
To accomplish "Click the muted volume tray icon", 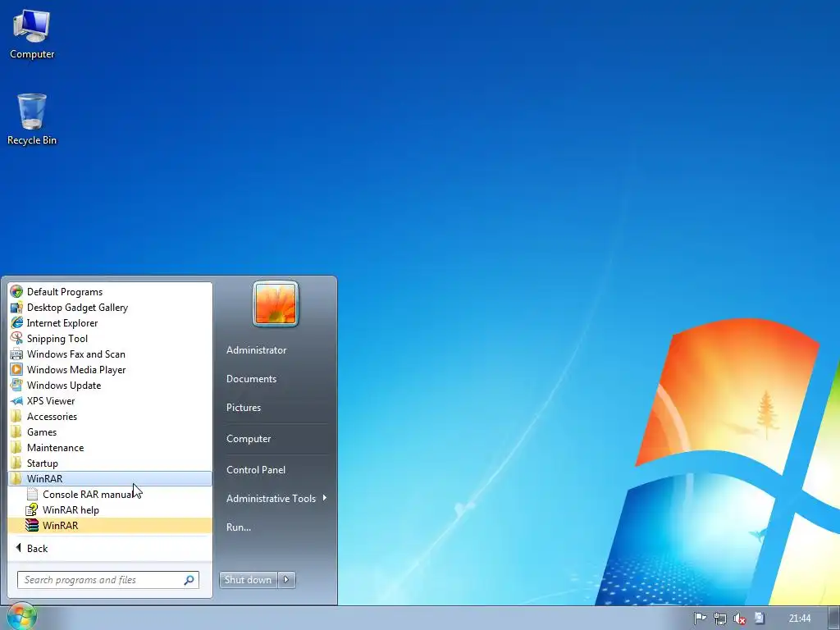I will pyautogui.click(x=739, y=619).
